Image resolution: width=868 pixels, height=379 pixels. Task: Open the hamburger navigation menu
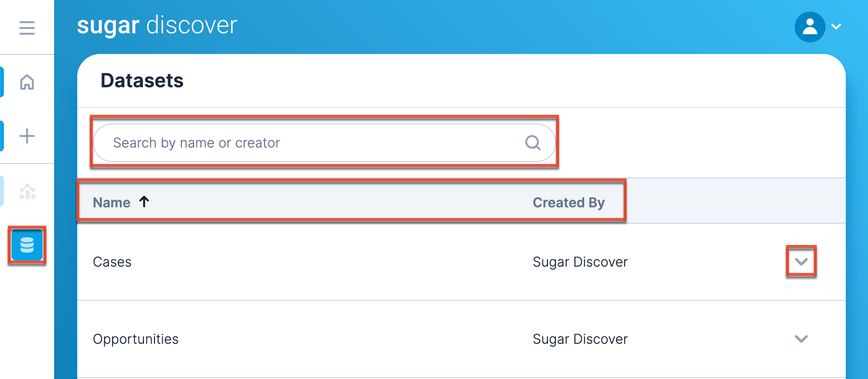[x=27, y=27]
